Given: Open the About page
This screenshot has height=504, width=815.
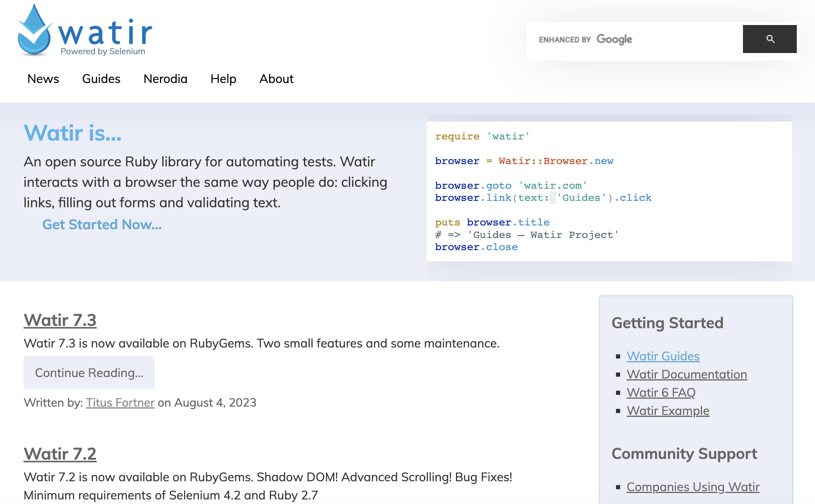Looking at the screenshot, I should 276,79.
